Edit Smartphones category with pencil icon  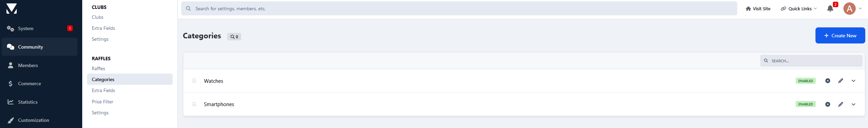841,104
